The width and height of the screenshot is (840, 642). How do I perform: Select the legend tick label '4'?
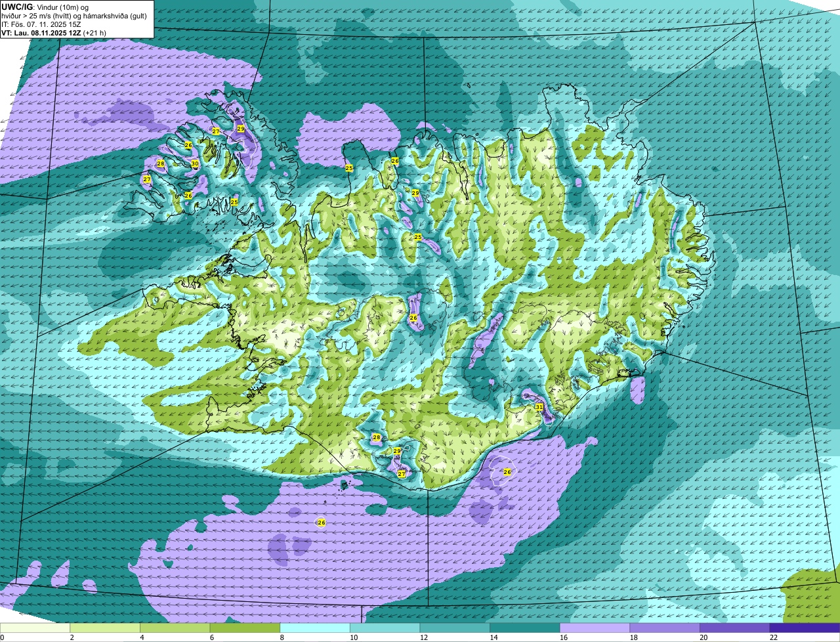142,637
